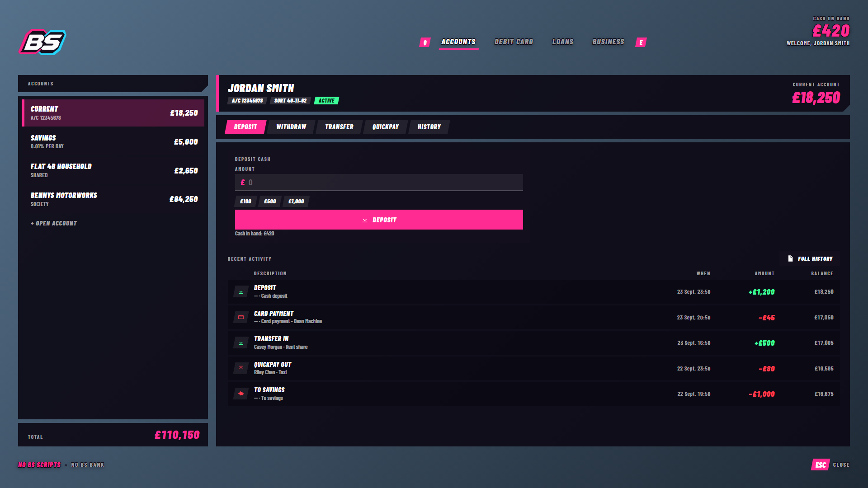Select the Savings account
Screen dimensions: 868x488
pos(113,142)
